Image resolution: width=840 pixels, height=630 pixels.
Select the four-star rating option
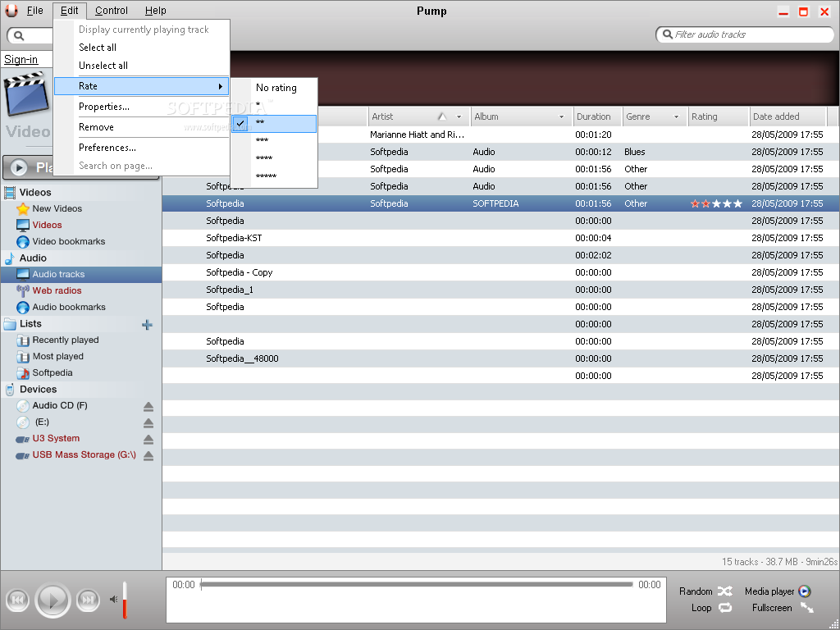coord(274,158)
